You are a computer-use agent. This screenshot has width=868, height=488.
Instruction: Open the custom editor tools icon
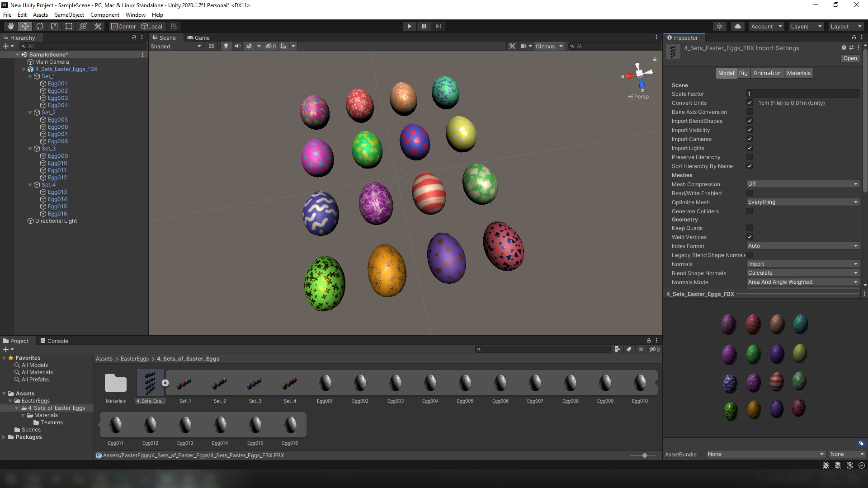[x=98, y=26]
